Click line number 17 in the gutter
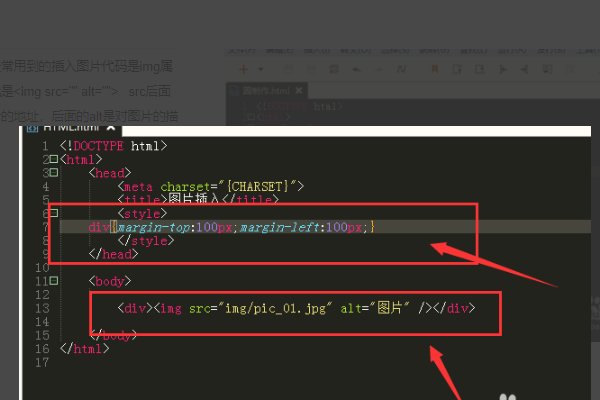 tap(42, 362)
